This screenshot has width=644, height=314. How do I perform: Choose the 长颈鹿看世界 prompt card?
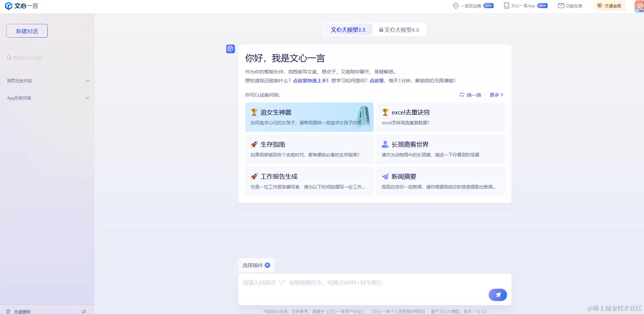tap(440, 149)
